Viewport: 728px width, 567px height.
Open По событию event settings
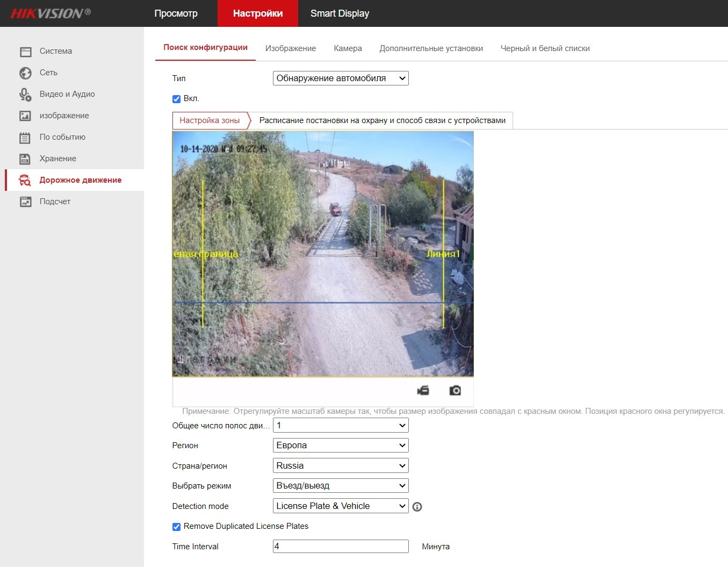[62, 137]
